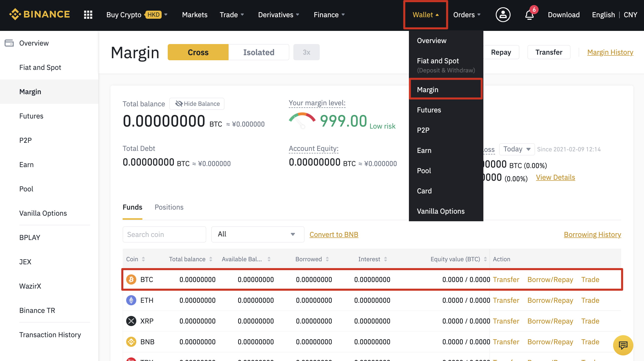Click Borrow/Repay in the BNB row

(550, 342)
